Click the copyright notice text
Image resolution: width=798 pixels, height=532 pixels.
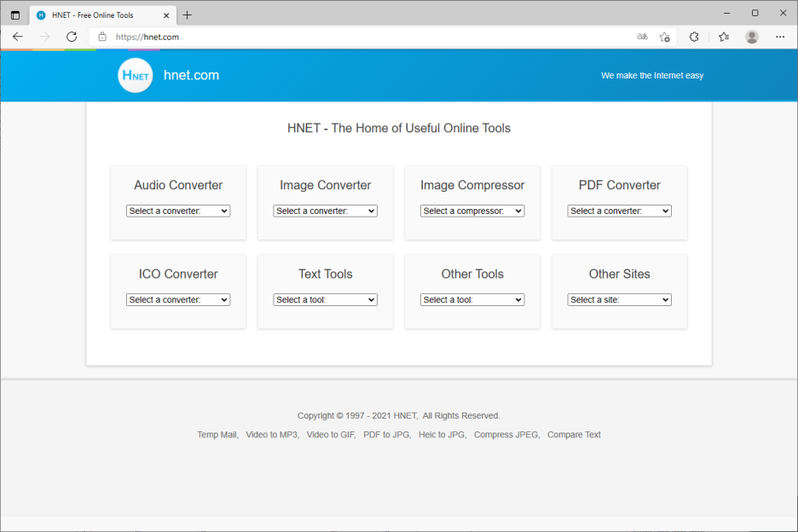point(399,416)
